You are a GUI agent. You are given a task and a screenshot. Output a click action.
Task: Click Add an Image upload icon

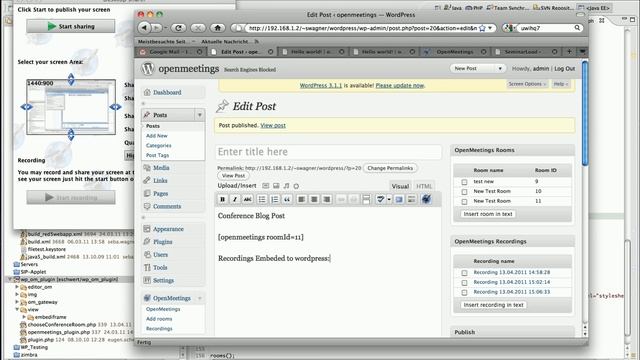tap(265, 186)
